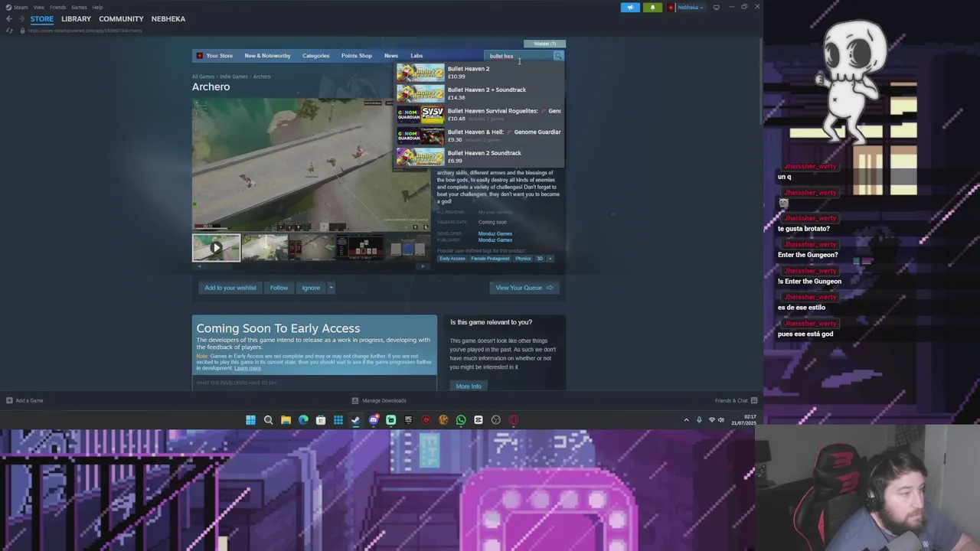Open Opera GX from the taskbar

pyautogui.click(x=513, y=419)
